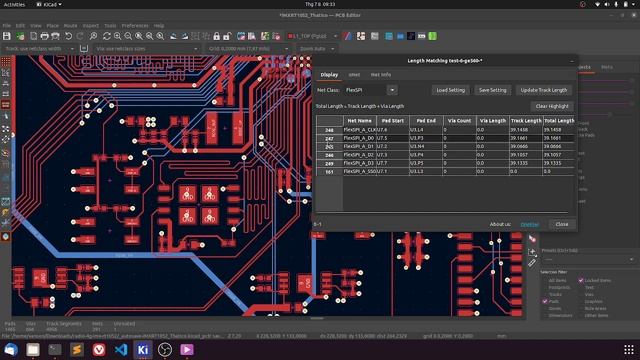The width and height of the screenshot is (640, 360).
Task: Open Visual Studio Code from the dock
Action: pos(121,349)
